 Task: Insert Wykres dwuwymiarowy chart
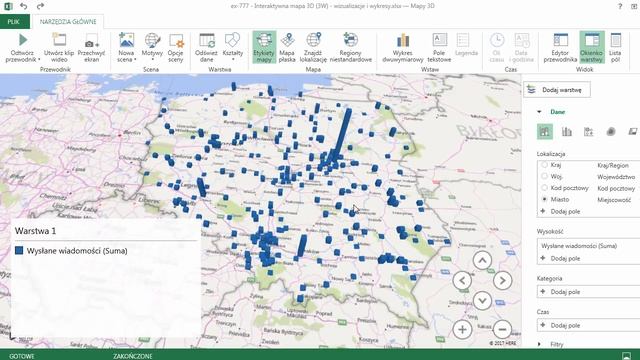click(403, 47)
